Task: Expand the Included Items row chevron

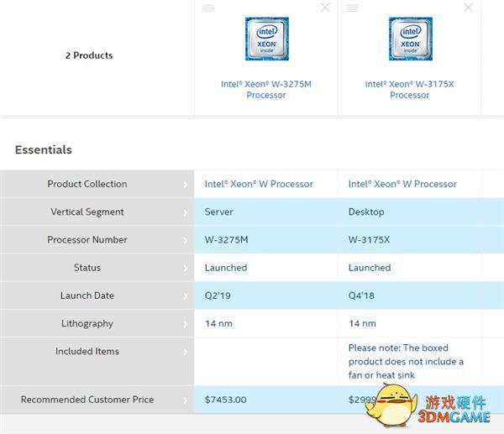Action: (185, 352)
